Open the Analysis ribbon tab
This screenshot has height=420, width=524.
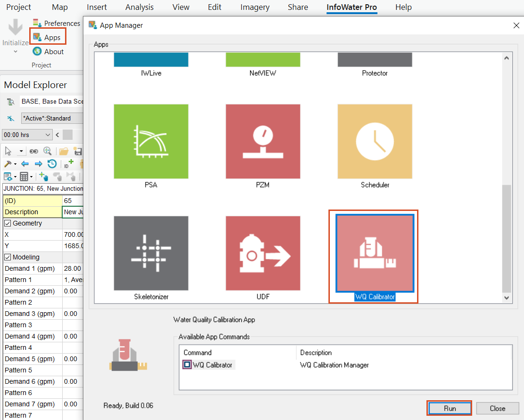coord(139,7)
